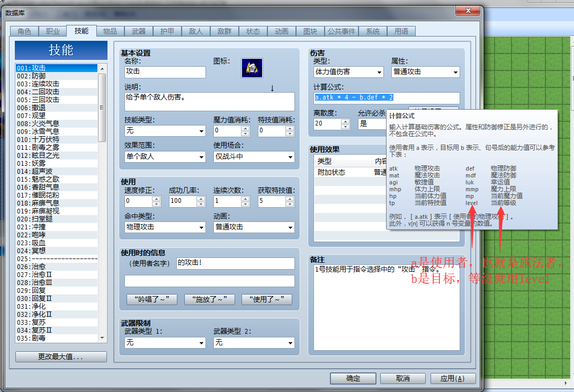Screen dimensions: 574x392
Task: Click the skill icon image for 攻击
Action: [252, 68]
